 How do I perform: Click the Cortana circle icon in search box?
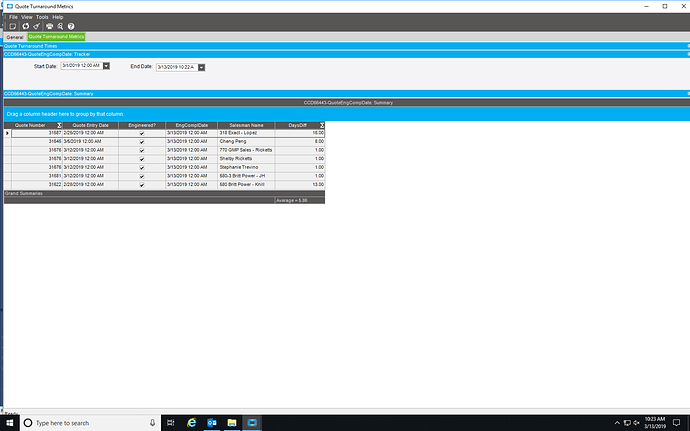pyautogui.click(x=28, y=423)
